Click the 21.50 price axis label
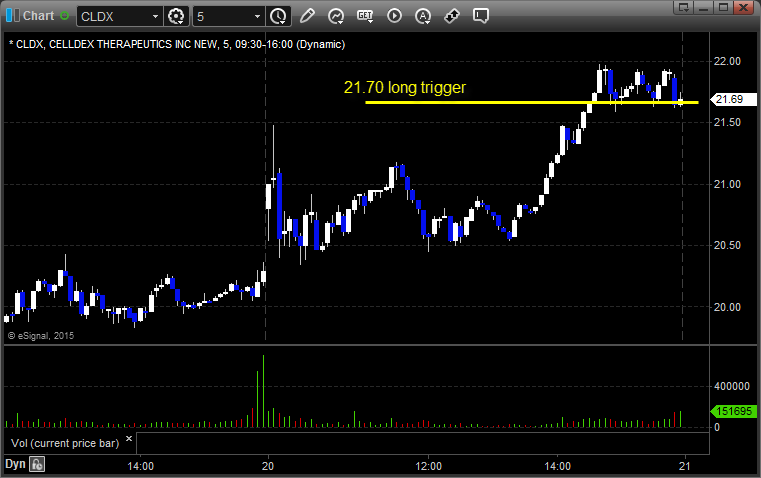Screen dimensions: 761x478 coord(727,122)
